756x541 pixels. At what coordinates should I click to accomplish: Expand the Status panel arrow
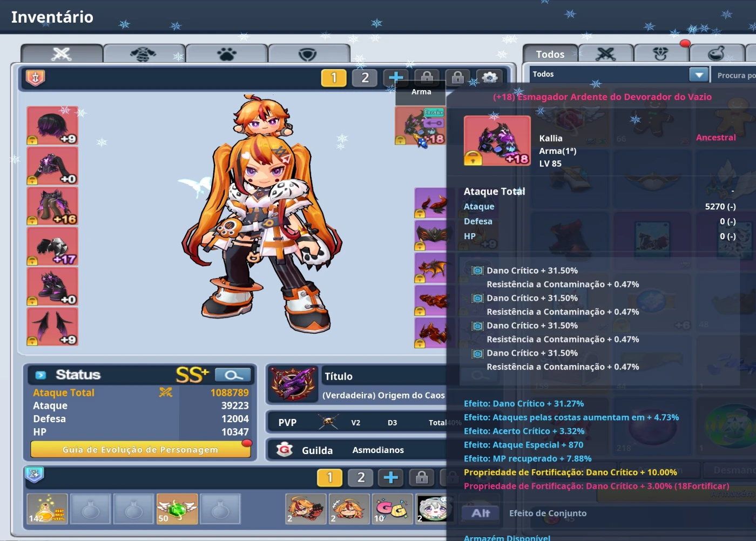point(40,375)
